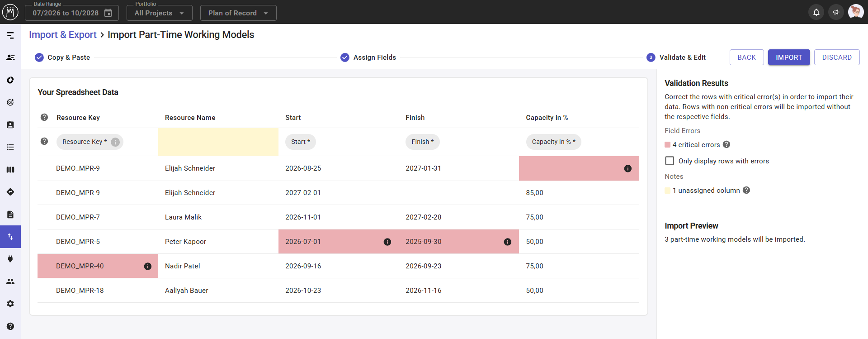Open the Date Range picker
This screenshot has height=339, width=868.
click(72, 13)
